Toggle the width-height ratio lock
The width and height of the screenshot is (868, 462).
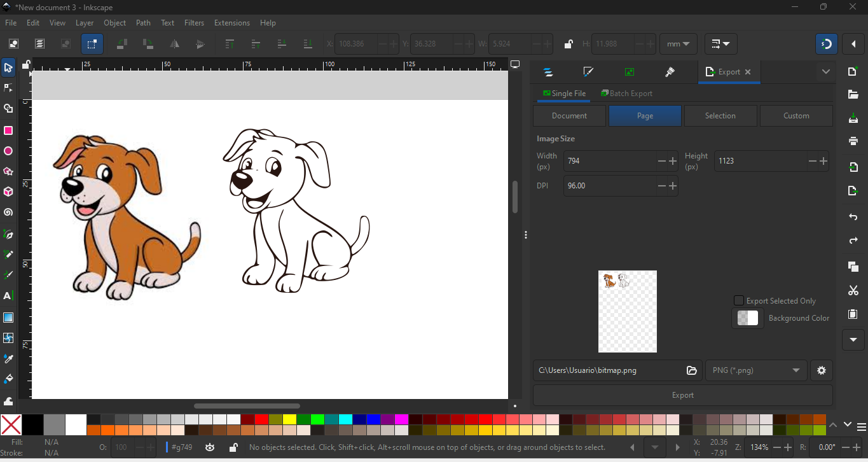pyautogui.click(x=568, y=44)
